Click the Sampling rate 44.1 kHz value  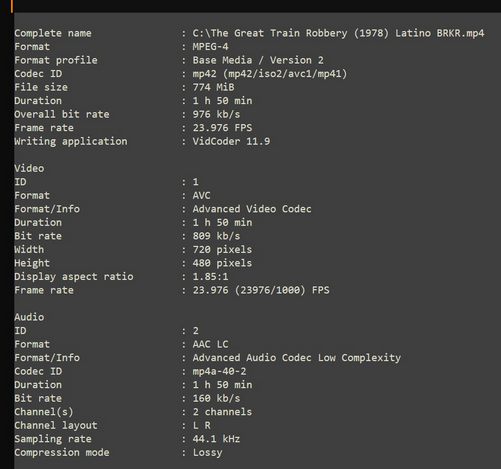(x=216, y=439)
